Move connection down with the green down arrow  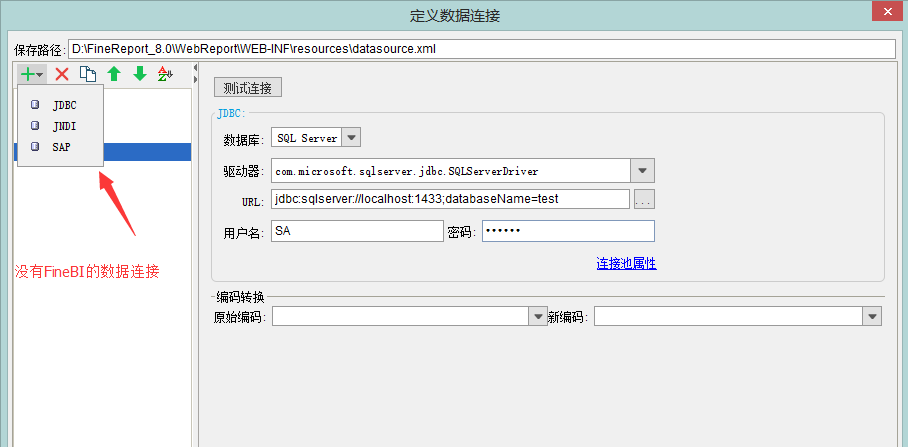(140, 74)
